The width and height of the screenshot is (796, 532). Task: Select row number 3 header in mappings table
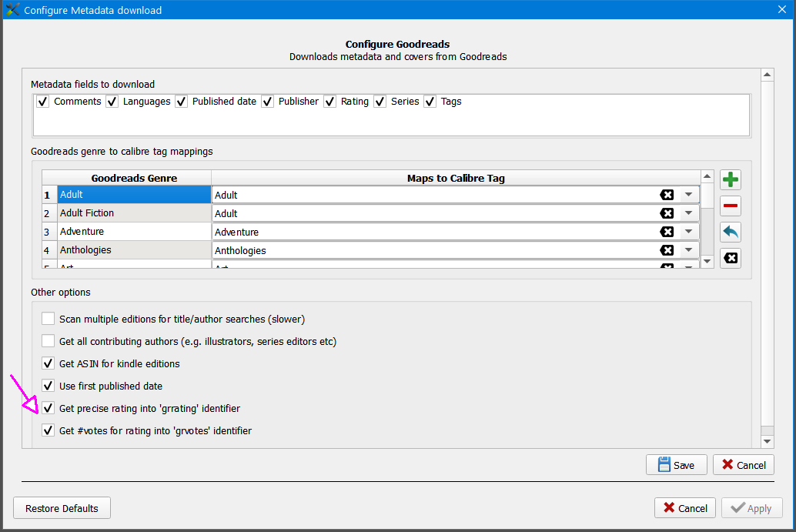(49, 232)
